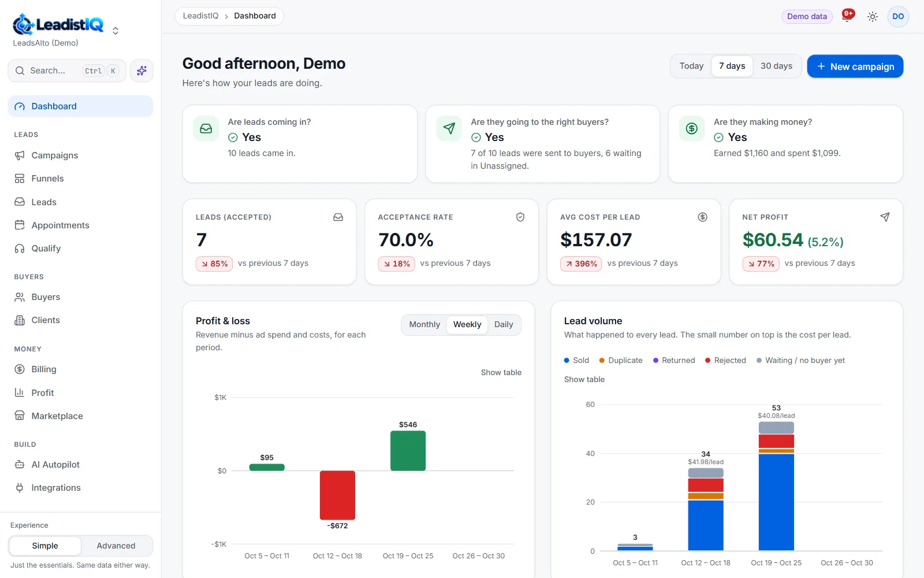
Task: Click the Search input field
Action: click(67, 71)
